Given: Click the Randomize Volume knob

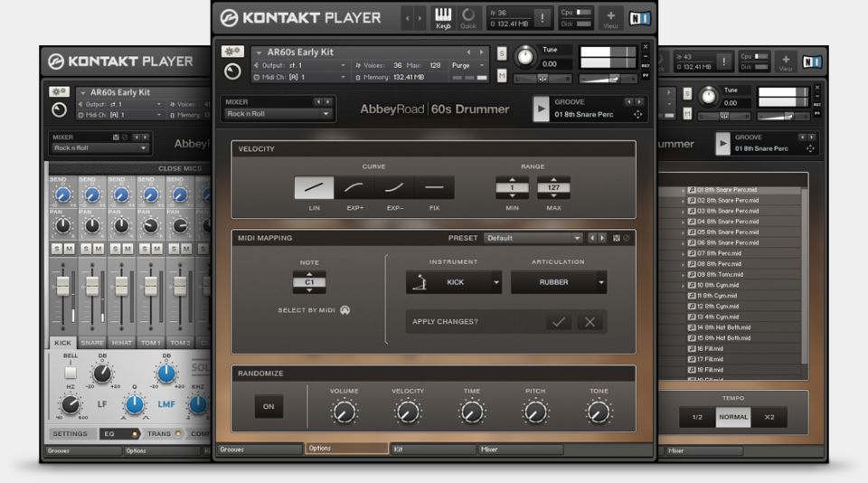Looking at the screenshot, I should tap(344, 412).
